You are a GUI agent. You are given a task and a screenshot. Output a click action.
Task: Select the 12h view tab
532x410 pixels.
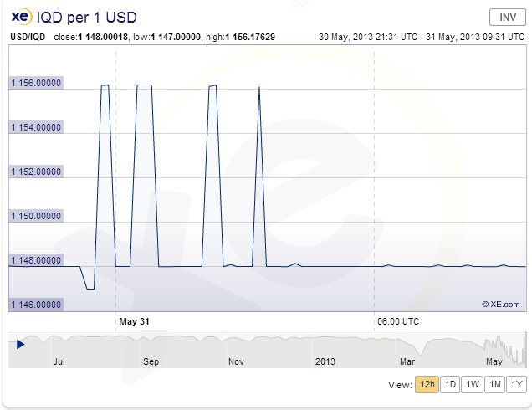tap(427, 384)
